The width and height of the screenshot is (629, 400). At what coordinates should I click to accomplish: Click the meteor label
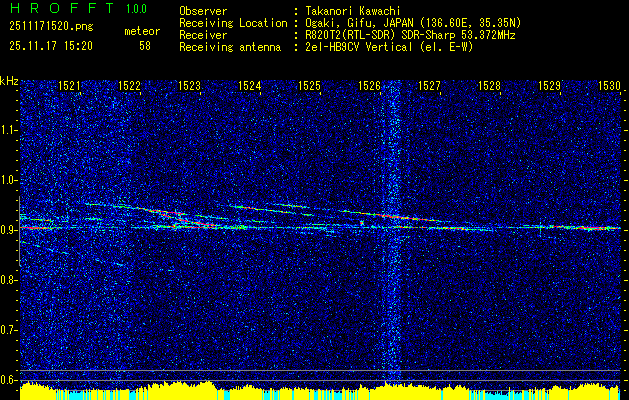[x=142, y=31]
